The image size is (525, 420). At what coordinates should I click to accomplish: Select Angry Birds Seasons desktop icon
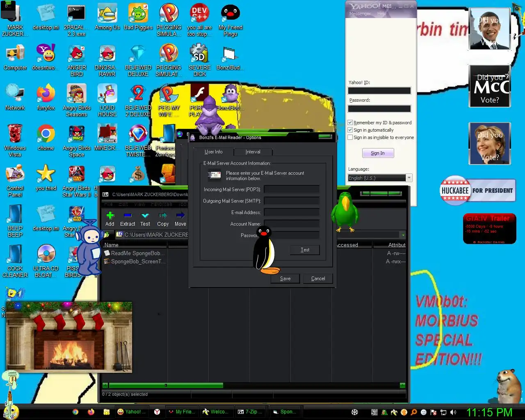(x=77, y=101)
